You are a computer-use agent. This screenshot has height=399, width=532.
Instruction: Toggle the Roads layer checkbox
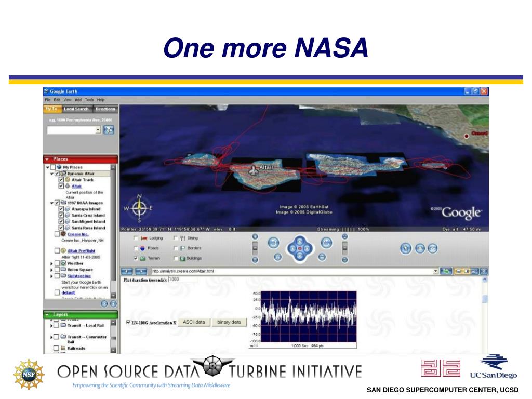[136, 248]
